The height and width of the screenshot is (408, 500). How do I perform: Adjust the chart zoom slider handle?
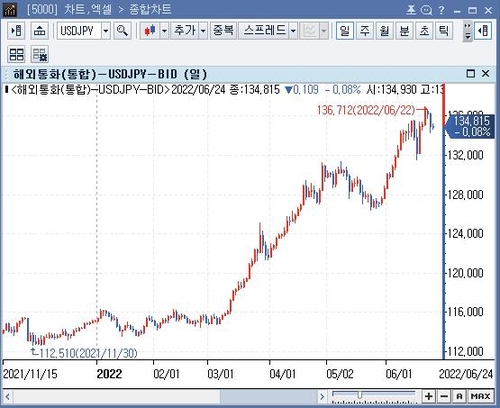tap(360, 395)
